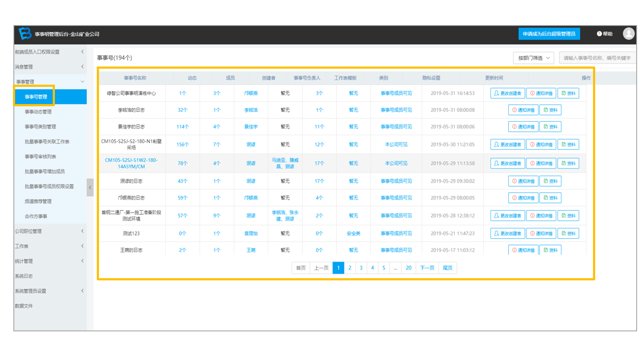Open 资料 for 景佳宇的日志 row
This screenshot has height=343, width=644.
(550, 127)
